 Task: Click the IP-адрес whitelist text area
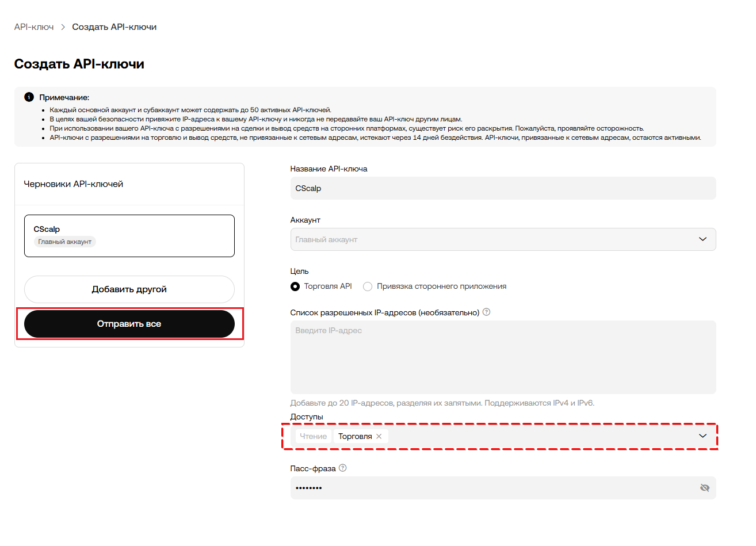pos(503,357)
